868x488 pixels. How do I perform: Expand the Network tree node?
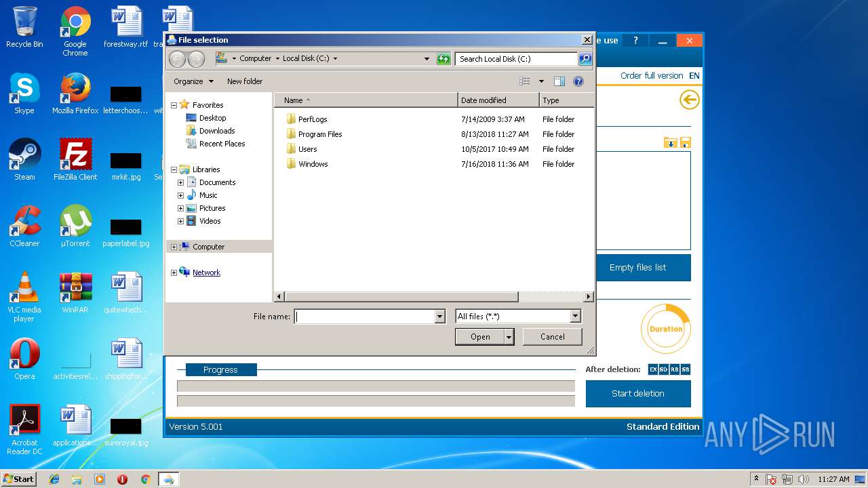click(174, 272)
